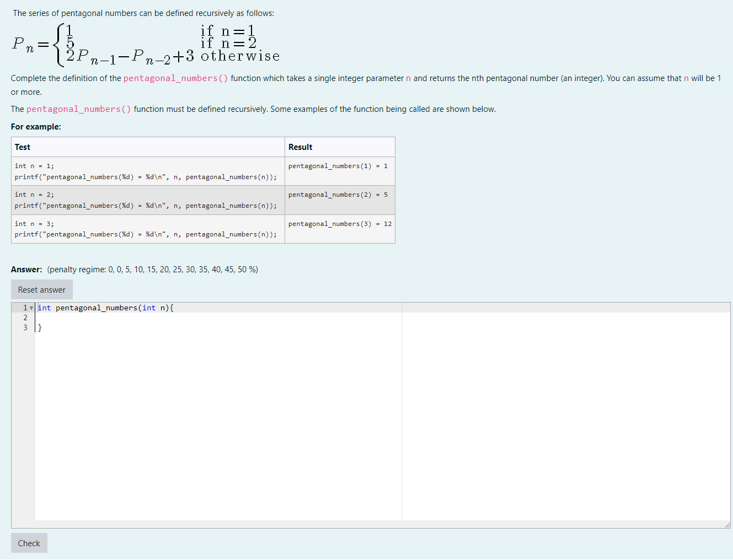This screenshot has height=560, width=733.
Task: Click the result pentagonal_numbers(3) = 12
Action: (341, 223)
